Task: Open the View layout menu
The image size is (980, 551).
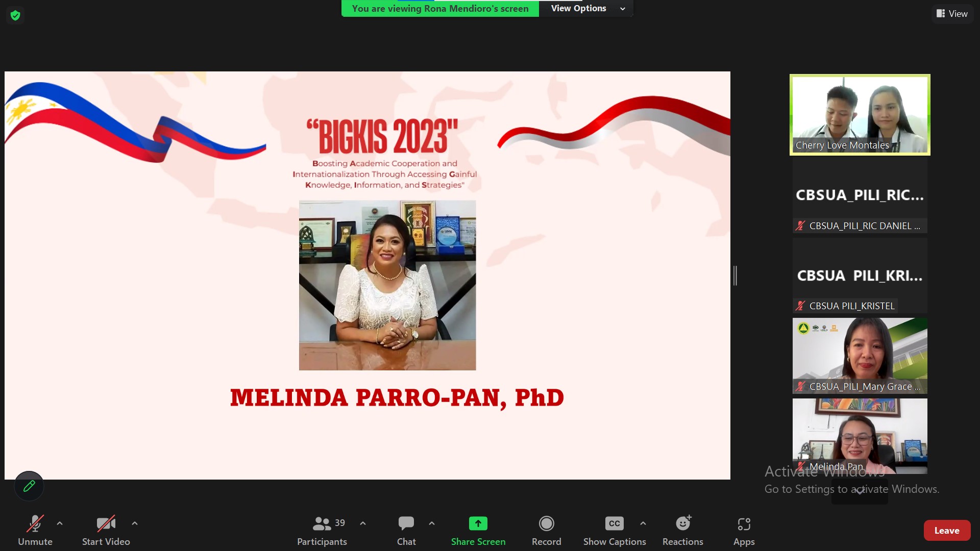Action: (x=952, y=14)
